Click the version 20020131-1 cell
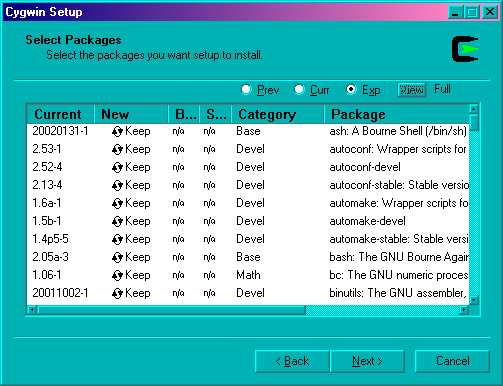This screenshot has height=386, width=503. click(x=60, y=131)
